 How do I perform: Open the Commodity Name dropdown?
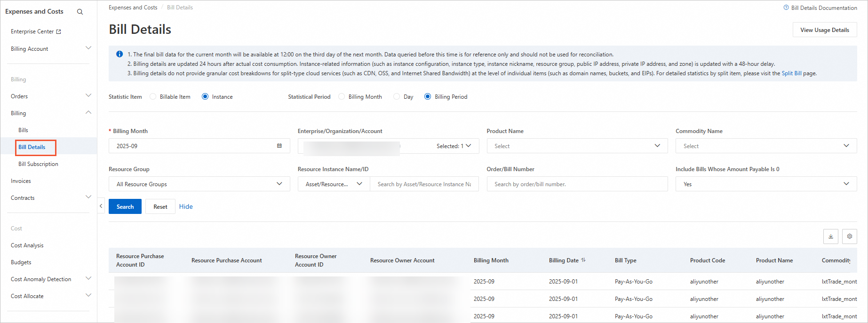pos(766,146)
